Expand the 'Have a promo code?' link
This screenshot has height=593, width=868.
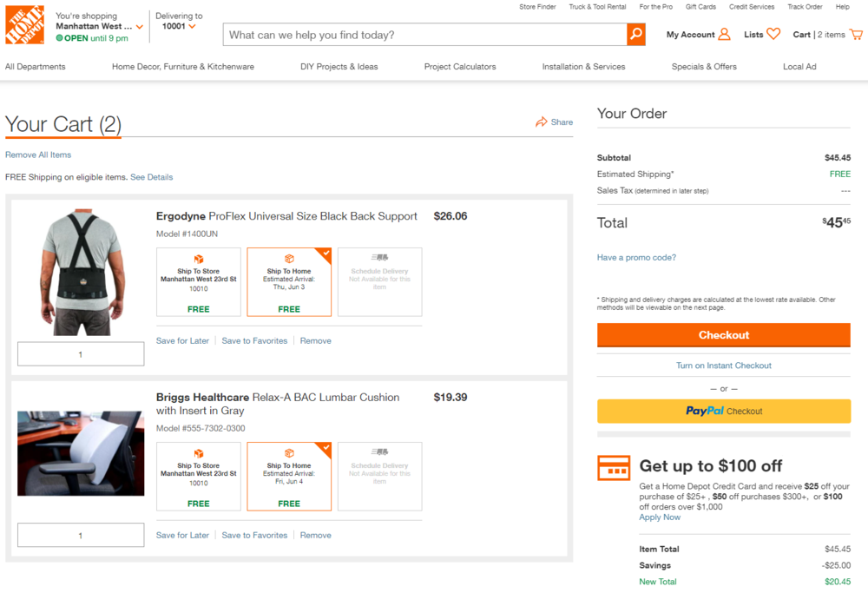[x=636, y=258]
